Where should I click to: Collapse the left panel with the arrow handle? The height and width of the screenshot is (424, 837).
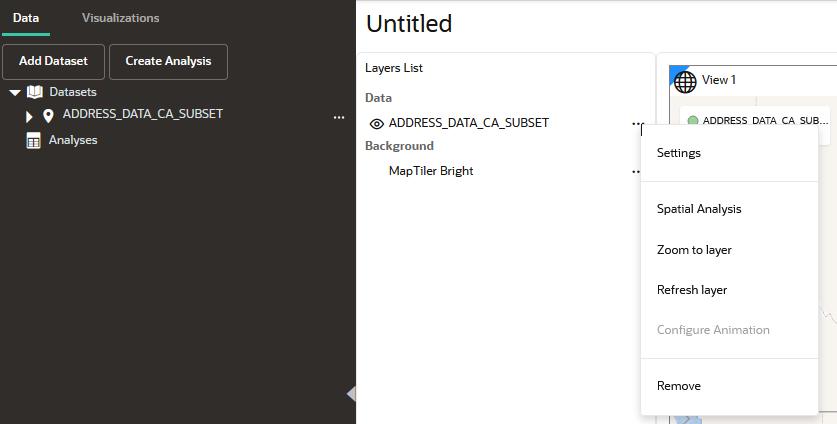click(x=351, y=393)
